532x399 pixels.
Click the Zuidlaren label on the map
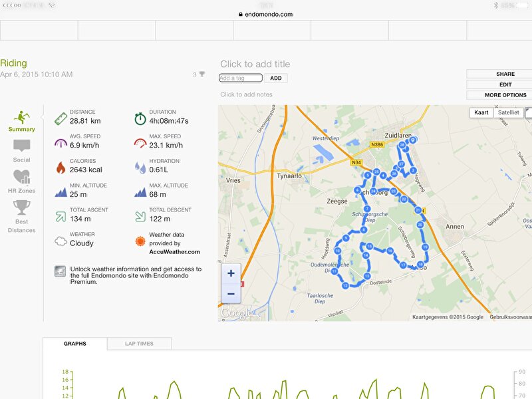pyautogui.click(x=398, y=136)
